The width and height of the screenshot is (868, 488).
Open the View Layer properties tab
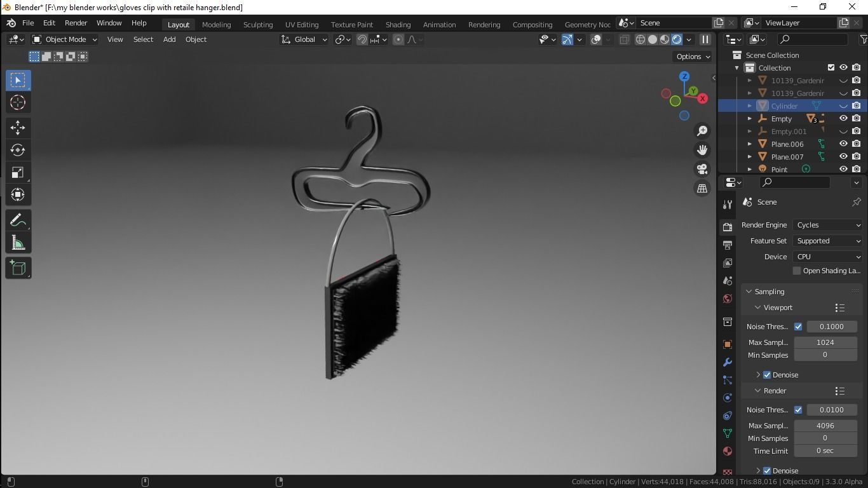tap(728, 262)
